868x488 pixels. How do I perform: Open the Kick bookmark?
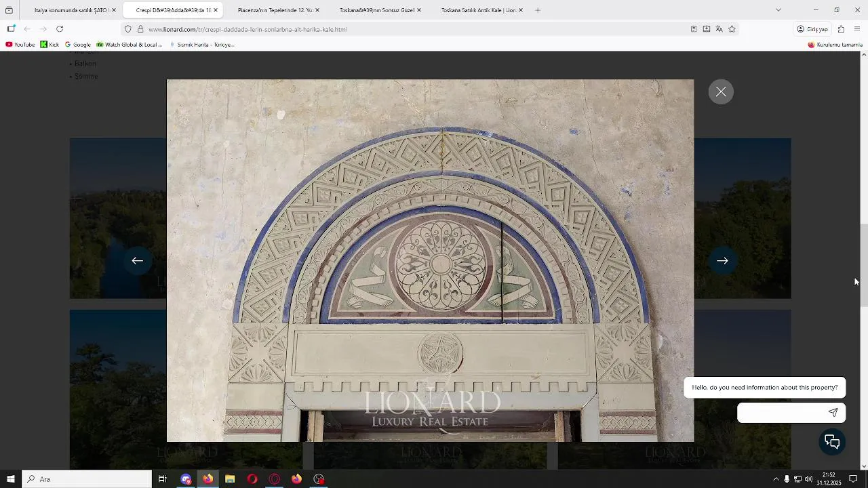50,45
